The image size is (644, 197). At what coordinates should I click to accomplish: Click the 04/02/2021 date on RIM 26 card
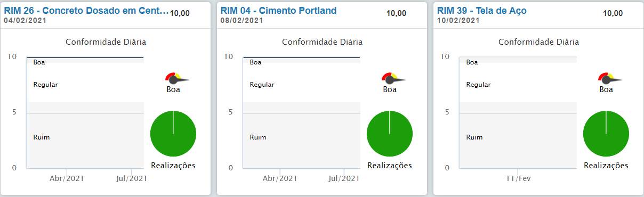pyautogui.click(x=25, y=20)
